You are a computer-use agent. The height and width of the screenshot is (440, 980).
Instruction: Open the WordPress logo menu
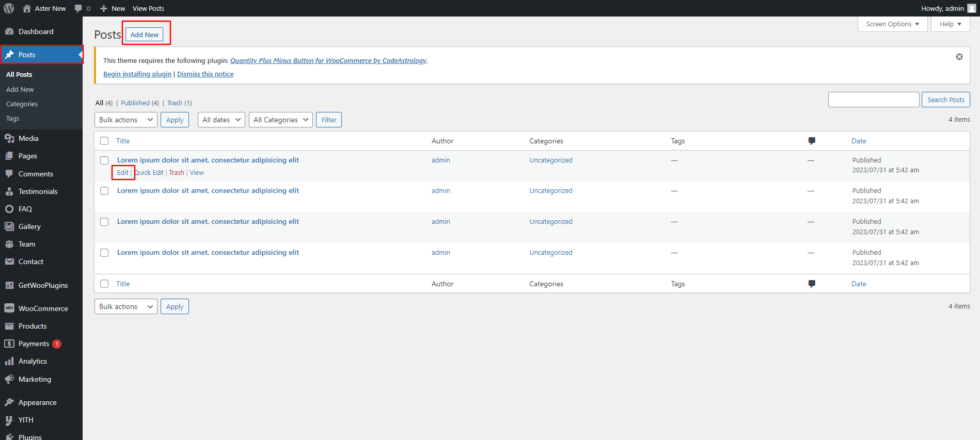pyautogui.click(x=9, y=8)
